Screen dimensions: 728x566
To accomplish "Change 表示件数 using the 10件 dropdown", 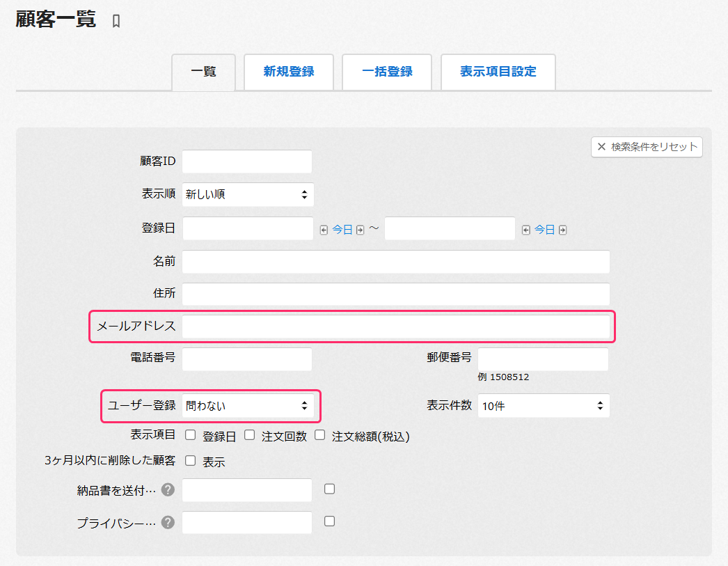I will (x=544, y=405).
